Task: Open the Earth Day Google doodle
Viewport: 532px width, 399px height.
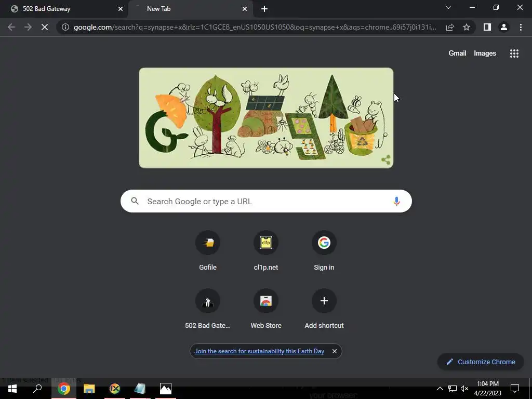Action: tap(266, 118)
